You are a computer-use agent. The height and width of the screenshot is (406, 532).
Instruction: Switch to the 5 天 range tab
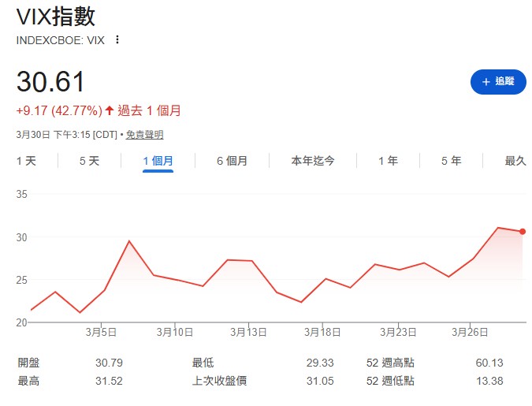(x=89, y=161)
